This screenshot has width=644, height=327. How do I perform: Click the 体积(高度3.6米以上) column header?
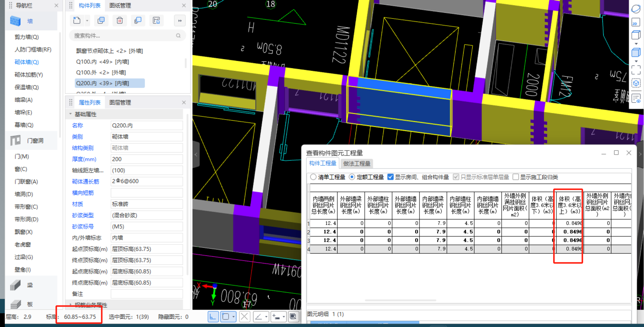(x=570, y=205)
